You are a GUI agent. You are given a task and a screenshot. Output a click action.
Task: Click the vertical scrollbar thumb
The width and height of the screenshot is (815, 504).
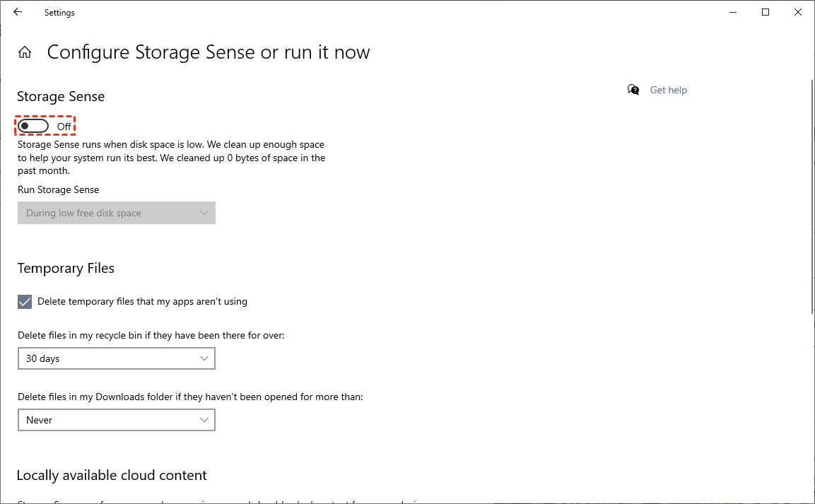point(811,198)
